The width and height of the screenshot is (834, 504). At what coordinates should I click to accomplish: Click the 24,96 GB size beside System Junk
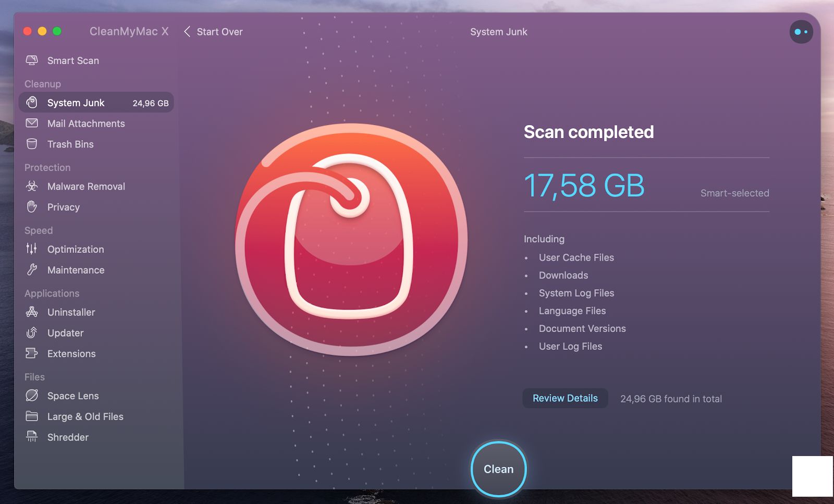[x=151, y=103]
